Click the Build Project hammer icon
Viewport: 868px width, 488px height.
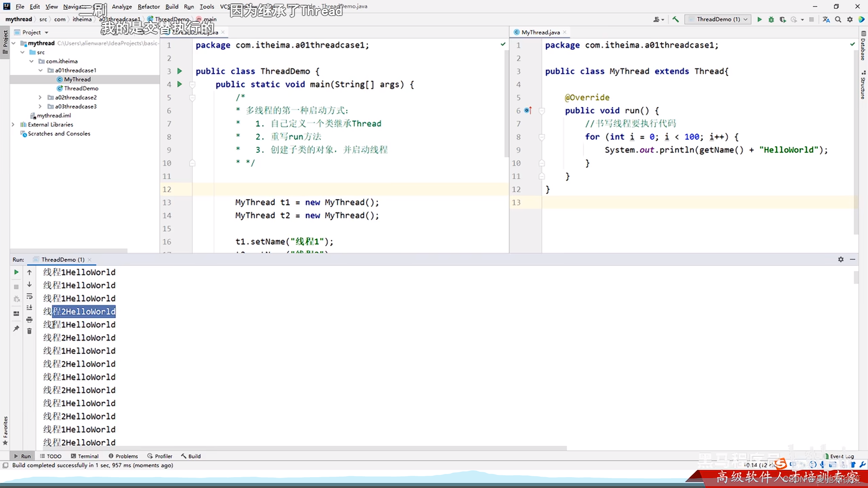(675, 19)
